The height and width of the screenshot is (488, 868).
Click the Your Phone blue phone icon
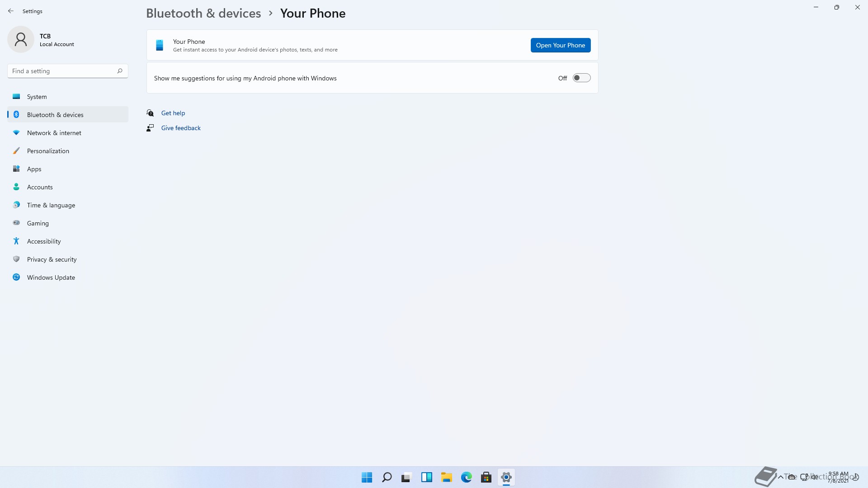tap(160, 45)
